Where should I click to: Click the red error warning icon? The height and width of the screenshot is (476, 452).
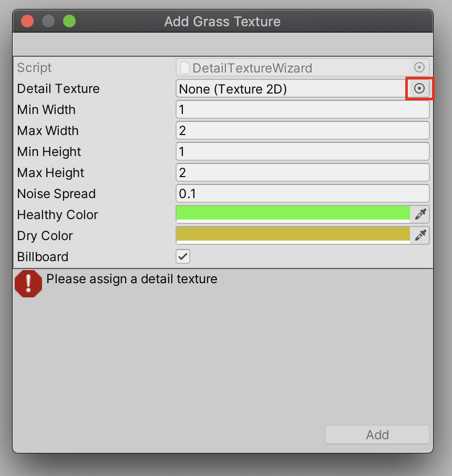pyautogui.click(x=28, y=284)
